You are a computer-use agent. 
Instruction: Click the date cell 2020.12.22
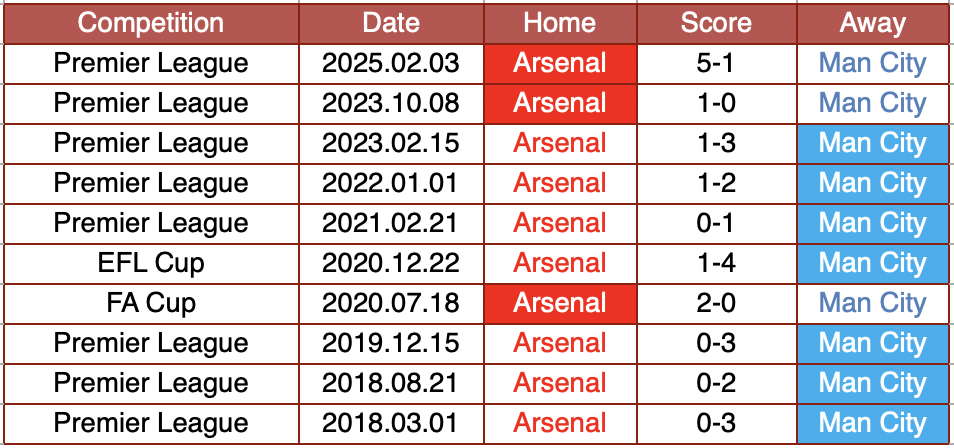tap(391, 264)
